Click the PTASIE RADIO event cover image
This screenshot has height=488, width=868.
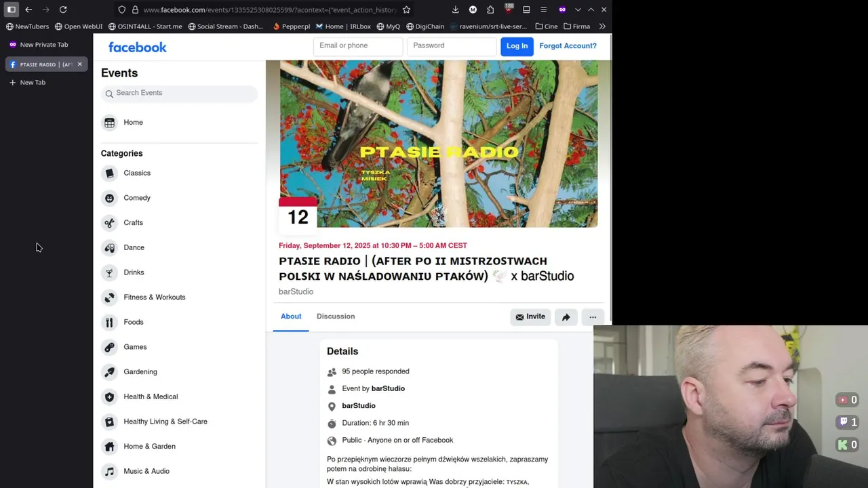point(439,144)
